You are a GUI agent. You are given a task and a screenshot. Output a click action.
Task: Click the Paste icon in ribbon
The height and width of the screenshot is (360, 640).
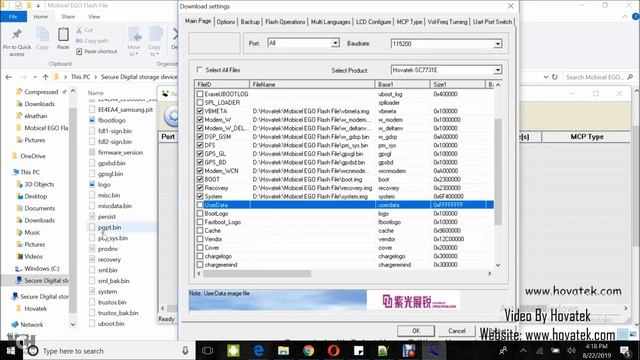tap(63, 35)
